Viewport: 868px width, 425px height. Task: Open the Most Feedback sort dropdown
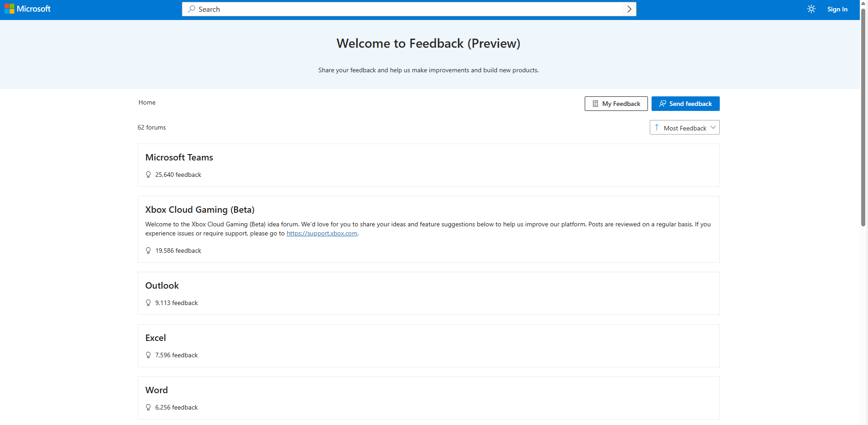684,128
